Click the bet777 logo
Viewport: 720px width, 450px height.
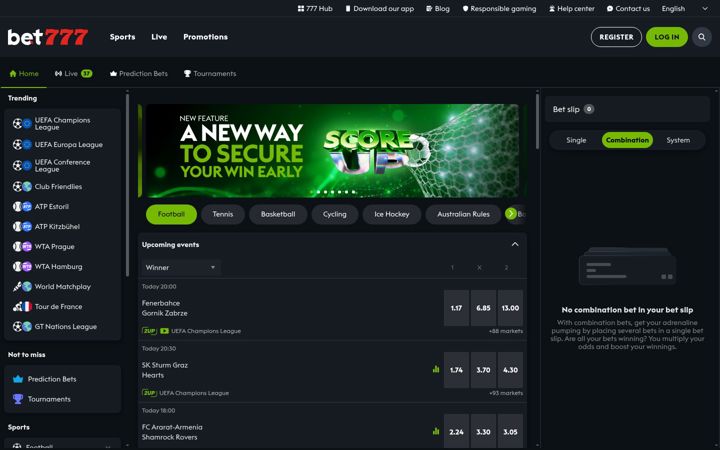coord(48,37)
